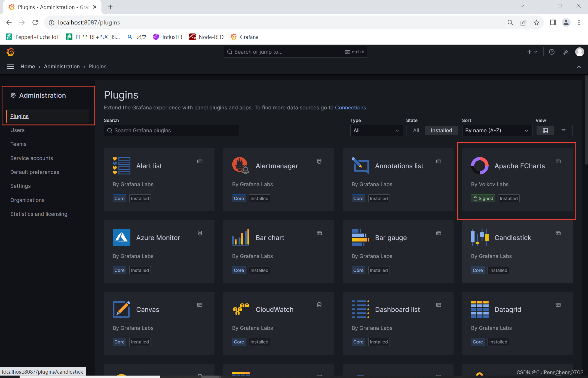Click the browser address bar URL
588x378 pixels.
click(x=89, y=23)
